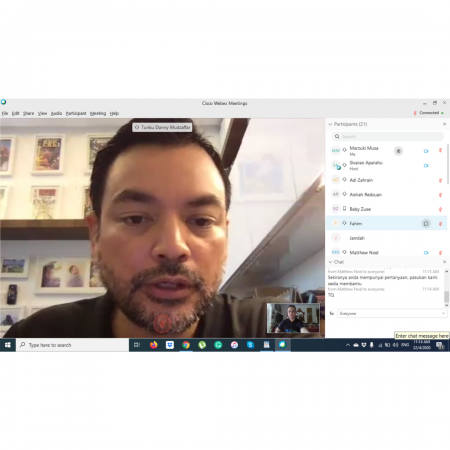Viewport: 450px width, 450px height.
Task: Click the Webex logo in the title bar
Action: pyautogui.click(x=3, y=102)
